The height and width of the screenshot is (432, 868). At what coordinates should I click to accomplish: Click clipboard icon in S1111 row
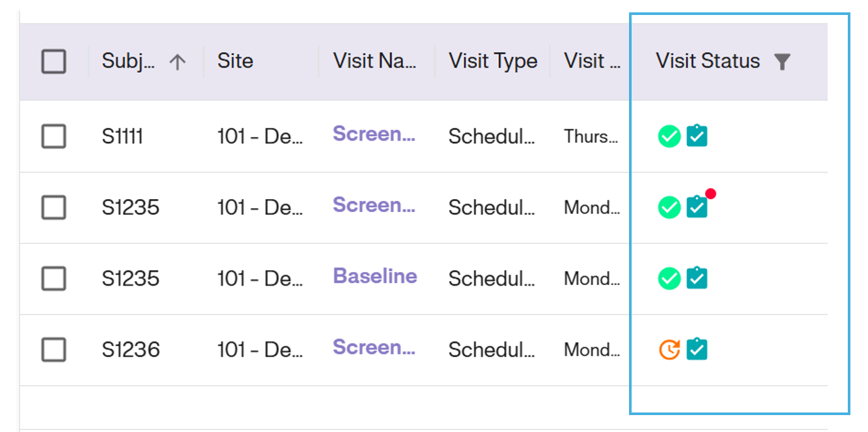click(697, 136)
